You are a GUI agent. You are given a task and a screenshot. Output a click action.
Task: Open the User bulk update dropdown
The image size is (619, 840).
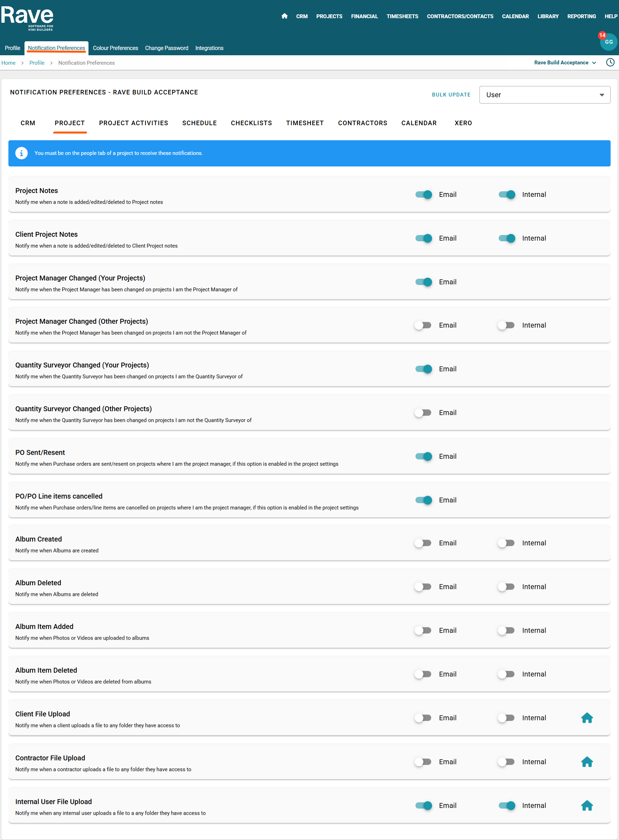coord(545,95)
